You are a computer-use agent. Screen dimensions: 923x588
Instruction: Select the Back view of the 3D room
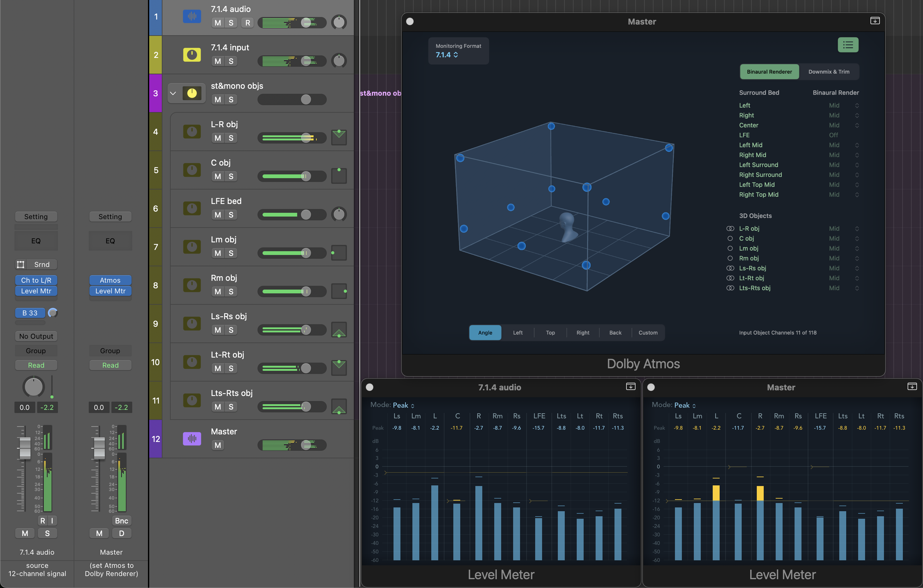coord(615,333)
